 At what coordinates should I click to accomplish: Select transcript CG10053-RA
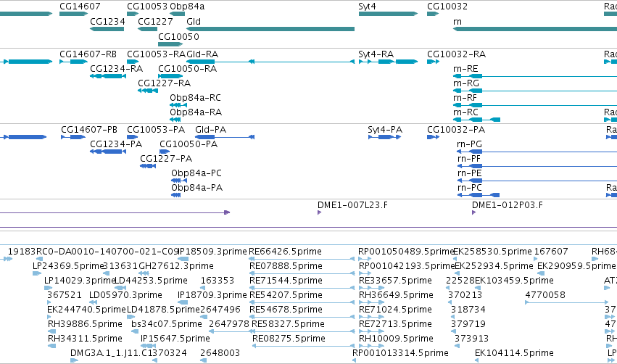click(133, 62)
